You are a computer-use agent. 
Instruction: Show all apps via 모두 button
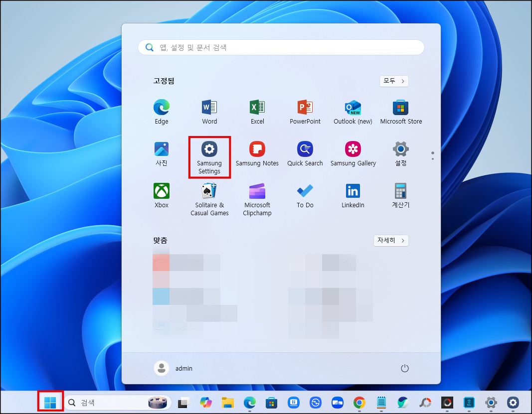click(394, 81)
